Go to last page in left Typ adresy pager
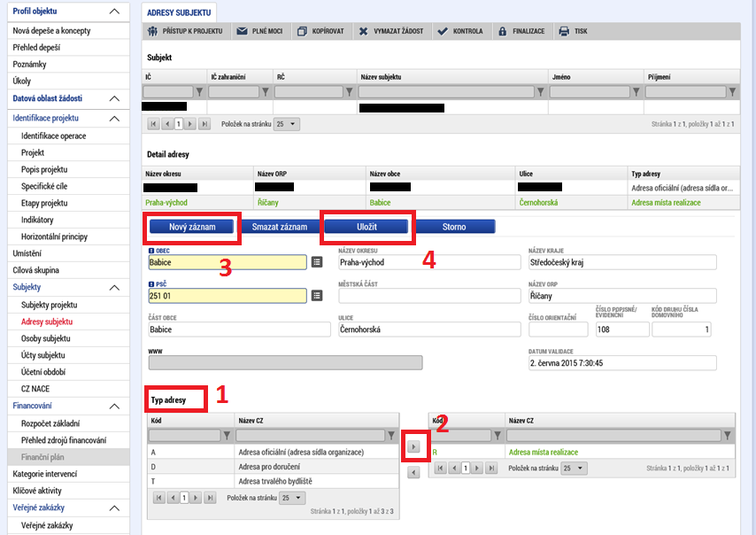756x535 pixels. point(210,498)
